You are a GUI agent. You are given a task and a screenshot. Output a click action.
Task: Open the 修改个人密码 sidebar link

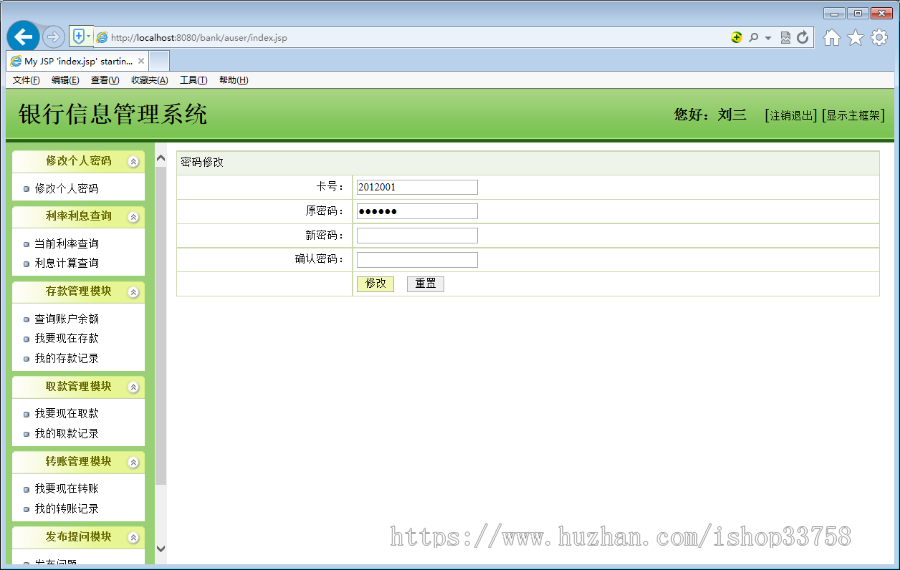click(67, 188)
